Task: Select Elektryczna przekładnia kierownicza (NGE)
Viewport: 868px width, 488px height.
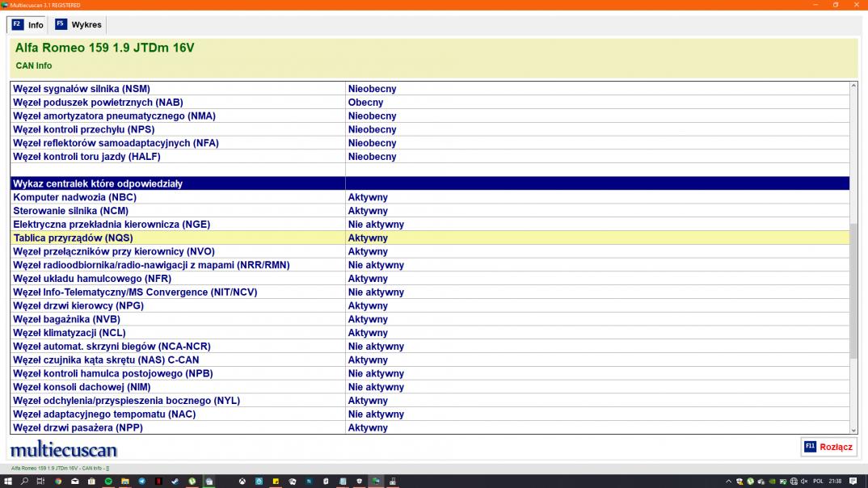Action: (x=430, y=224)
